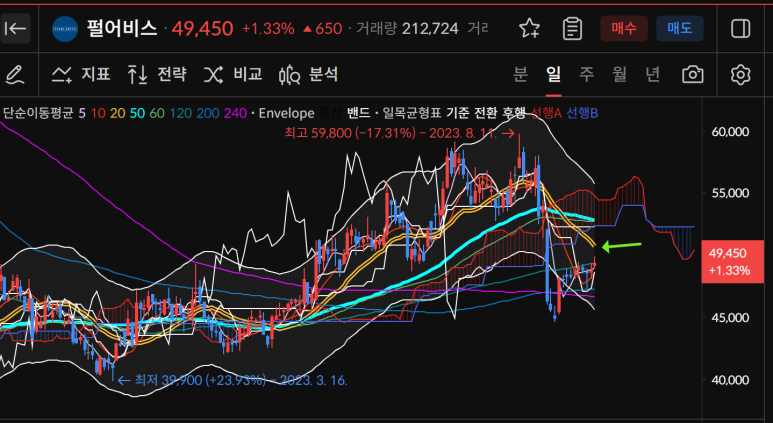Screen dimensions: 773x423
Task: Toggle the right side panel icon
Action: (740, 29)
